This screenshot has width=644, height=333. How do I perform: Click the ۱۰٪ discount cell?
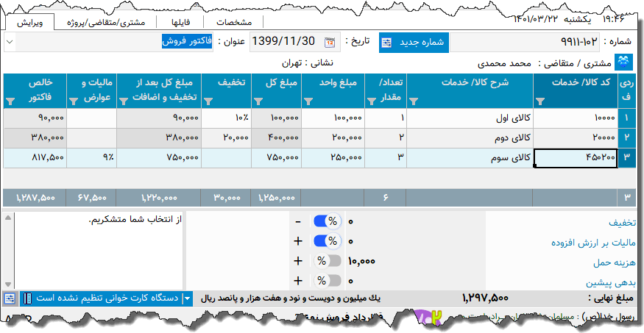(226, 118)
